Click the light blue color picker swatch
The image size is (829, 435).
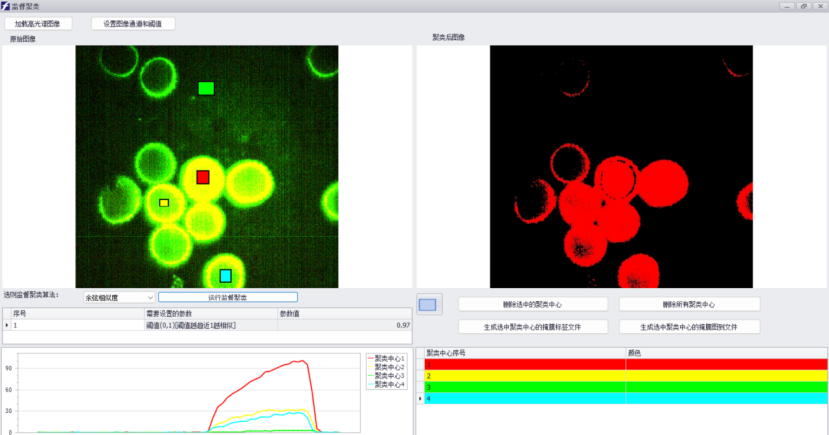[428, 304]
